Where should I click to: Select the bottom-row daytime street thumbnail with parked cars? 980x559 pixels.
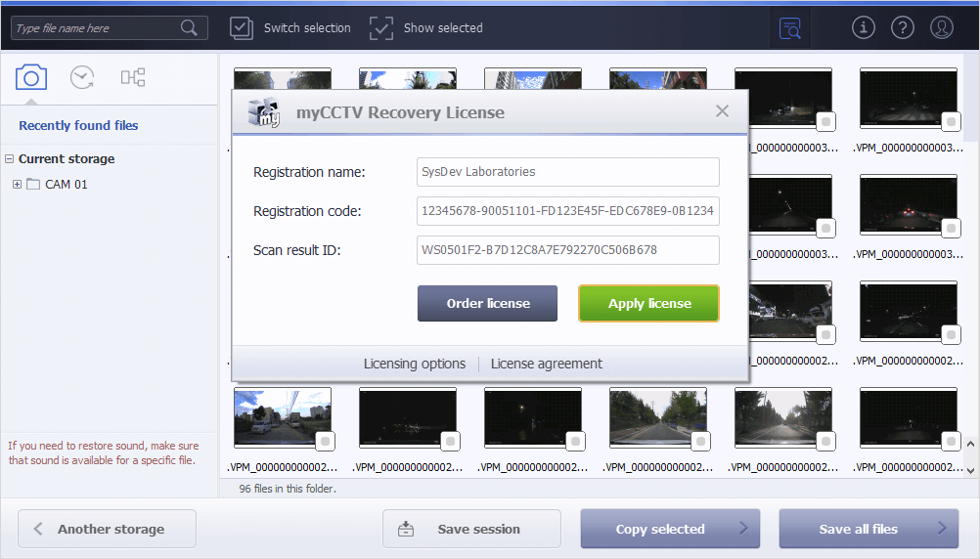coord(283,416)
